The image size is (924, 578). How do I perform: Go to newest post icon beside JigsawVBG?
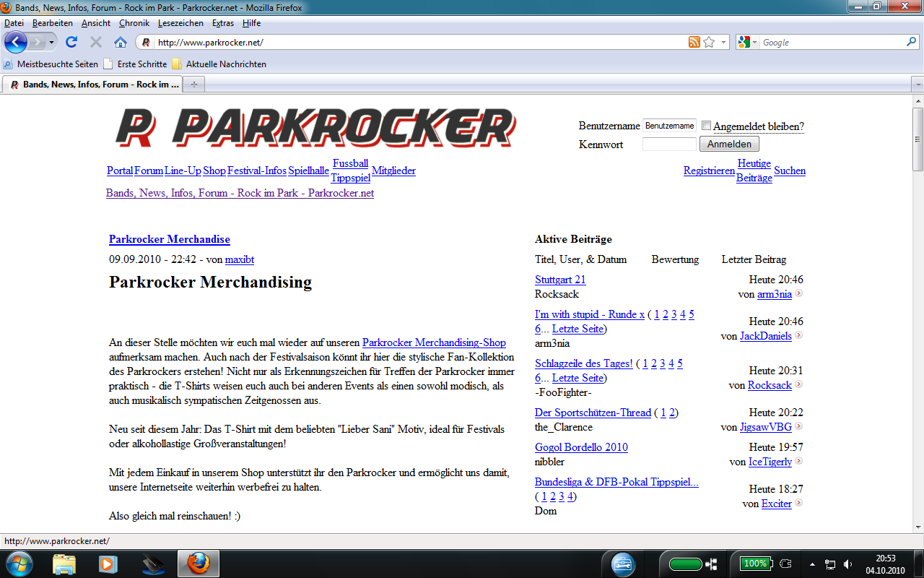pos(799,427)
